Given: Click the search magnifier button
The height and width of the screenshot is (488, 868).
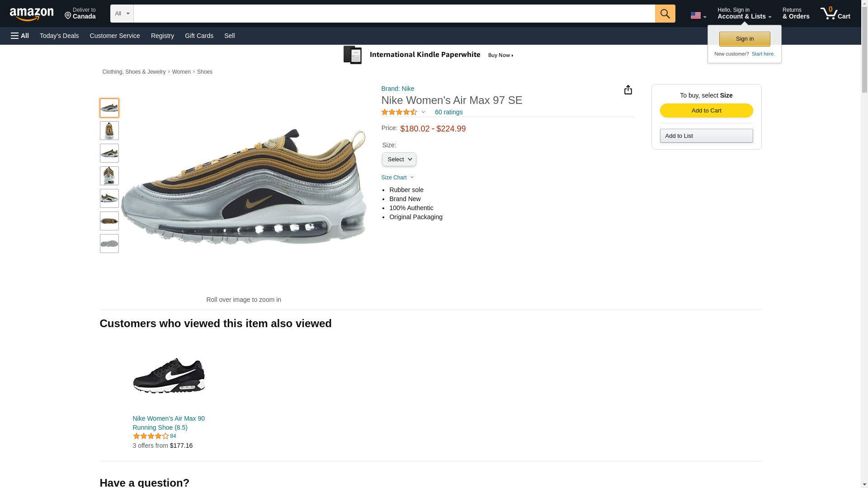Looking at the screenshot, I should 665,14.
